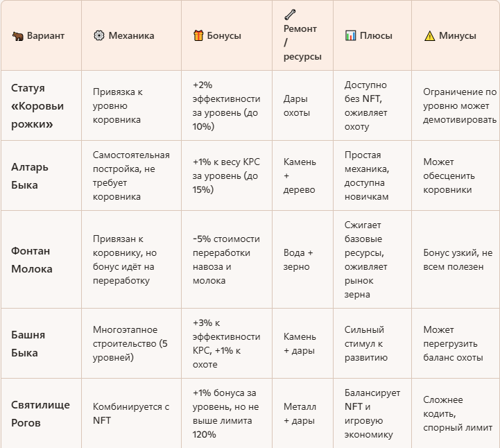
Task: Select the Бонус узкий, не всем полезен cell
Action: tap(456, 259)
